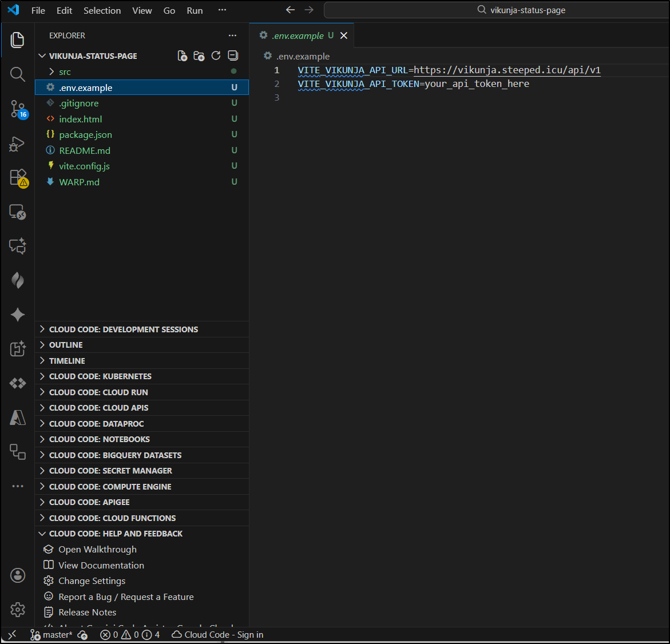Click the New Folder icon in Explorer

pos(199,55)
